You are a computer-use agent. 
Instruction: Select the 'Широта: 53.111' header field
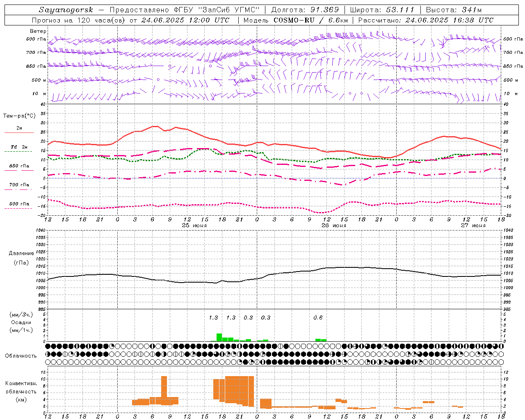coord(382,10)
